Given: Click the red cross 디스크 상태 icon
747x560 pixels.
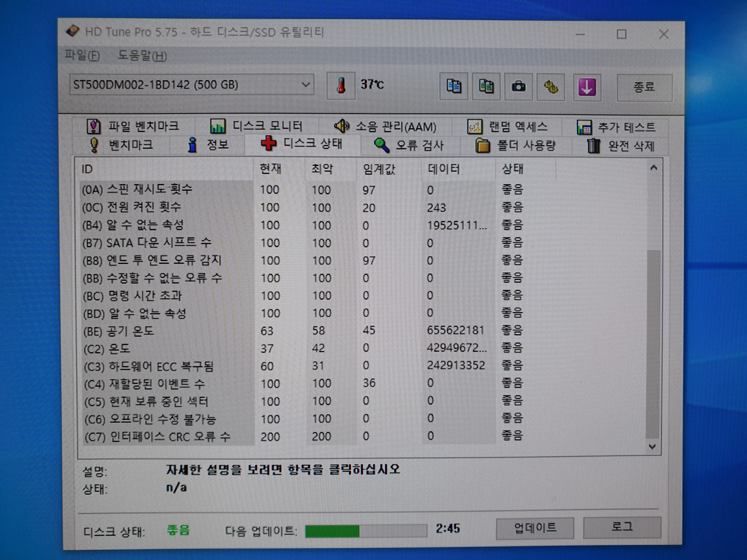Looking at the screenshot, I should [x=269, y=144].
